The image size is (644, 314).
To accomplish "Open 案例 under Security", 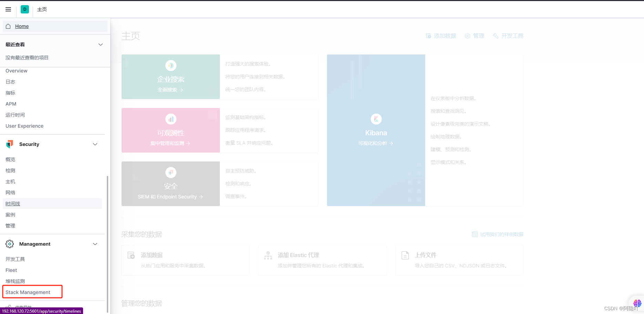I will pyautogui.click(x=10, y=215).
